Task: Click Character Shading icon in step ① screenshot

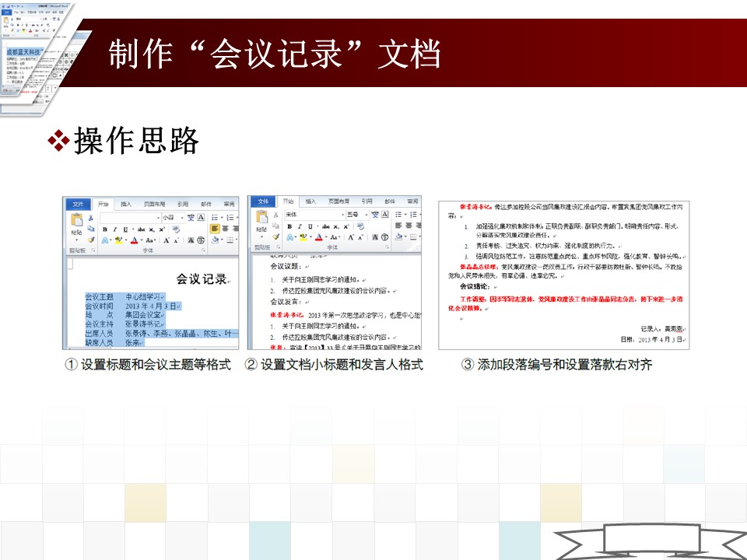Action: [191, 240]
